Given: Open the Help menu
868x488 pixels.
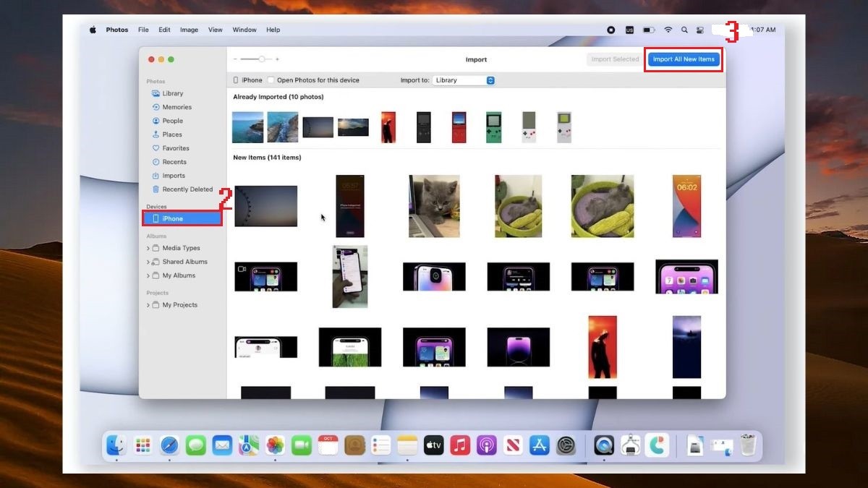Looking at the screenshot, I should tap(273, 30).
